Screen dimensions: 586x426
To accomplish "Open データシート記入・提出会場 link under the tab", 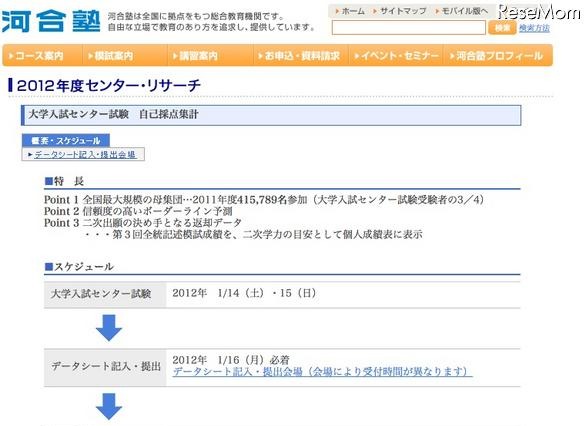I will [85, 154].
